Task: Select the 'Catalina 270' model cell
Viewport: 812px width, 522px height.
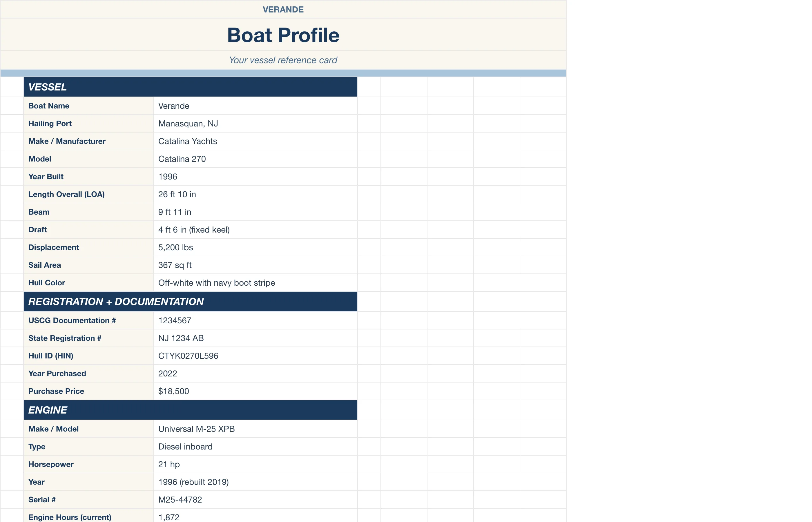Action: [x=255, y=159]
